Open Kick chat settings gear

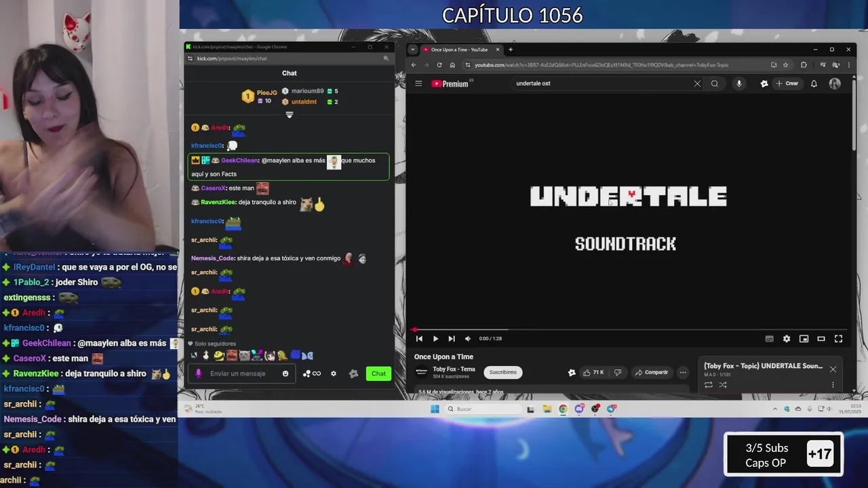coord(333,373)
